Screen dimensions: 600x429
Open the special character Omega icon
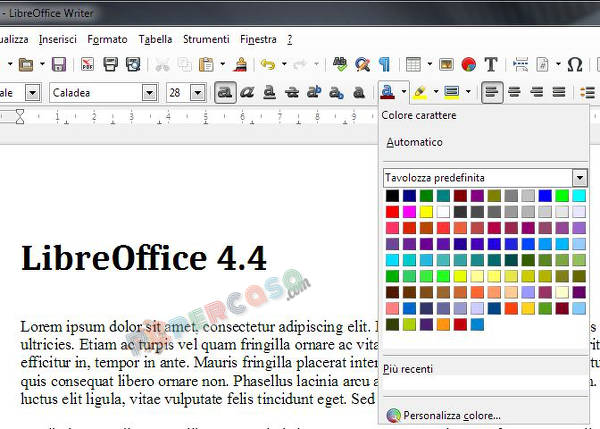pos(575,64)
